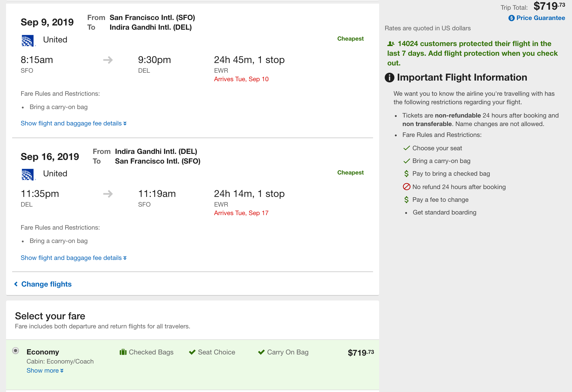
Task: Click the no-refund prohibited circle icon
Action: (406, 187)
